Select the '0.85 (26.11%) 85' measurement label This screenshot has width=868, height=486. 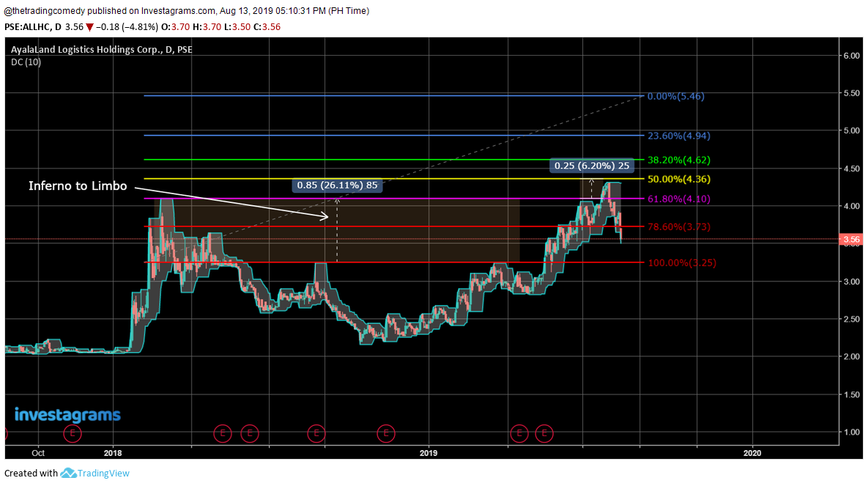[337, 185]
